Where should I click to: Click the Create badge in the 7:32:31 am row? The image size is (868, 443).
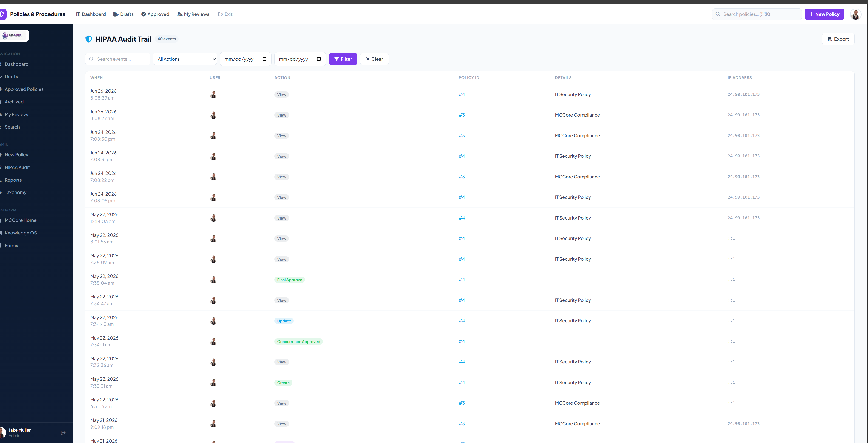[x=283, y=383]
